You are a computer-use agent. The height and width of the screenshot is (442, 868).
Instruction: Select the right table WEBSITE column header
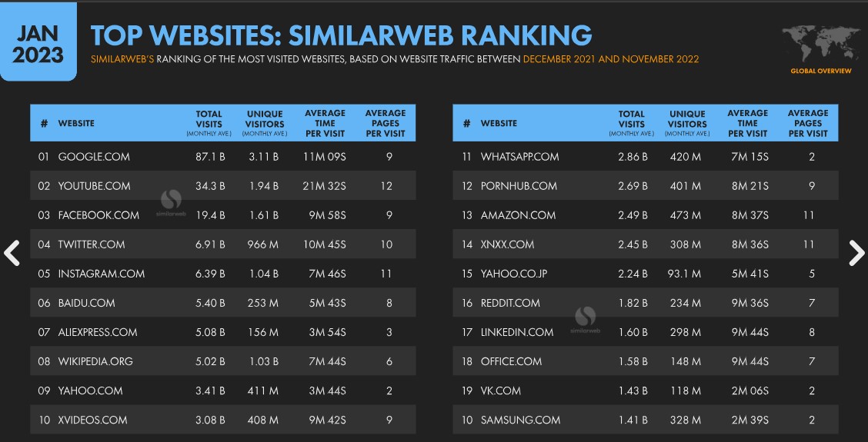pyautogui.click(x=499, y=123)
